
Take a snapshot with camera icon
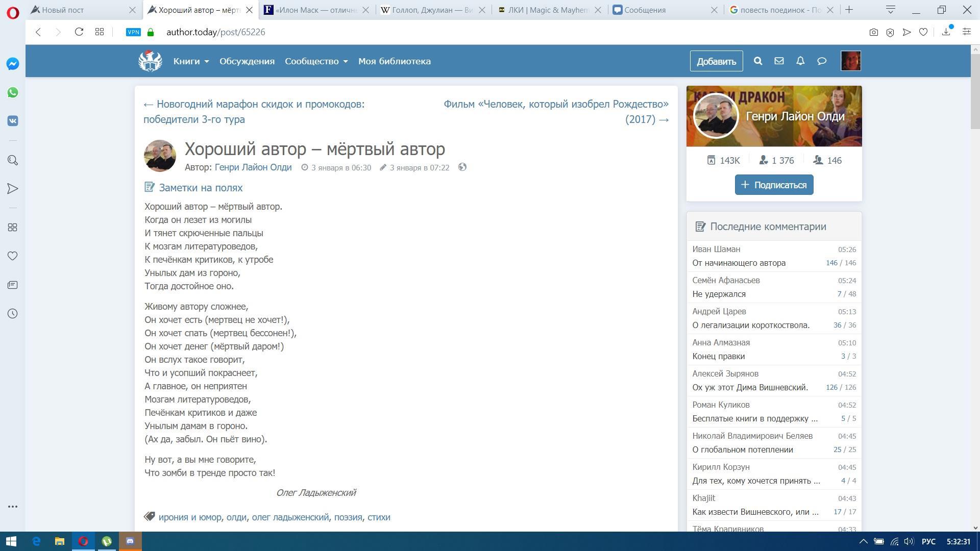[874, 32]
